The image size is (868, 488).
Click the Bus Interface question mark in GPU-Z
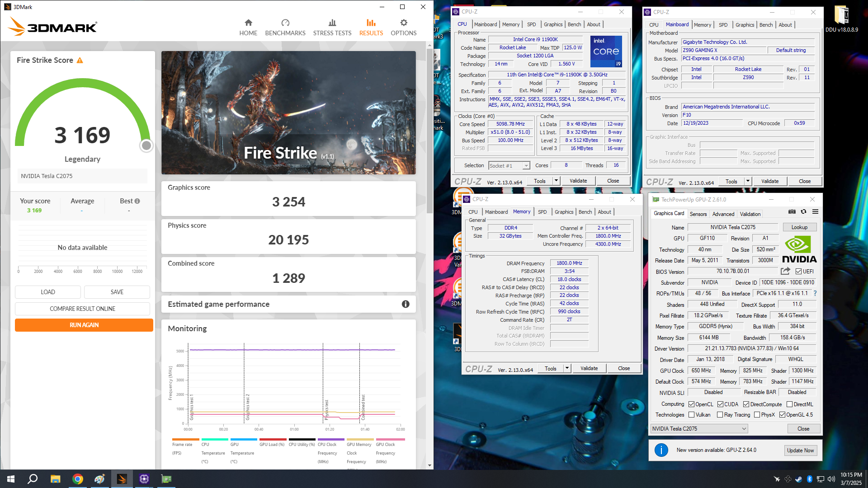tap(815, 293)
